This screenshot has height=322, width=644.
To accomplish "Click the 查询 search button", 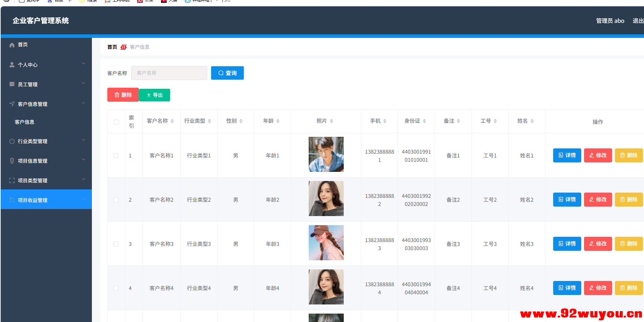I will click(227, 73).
